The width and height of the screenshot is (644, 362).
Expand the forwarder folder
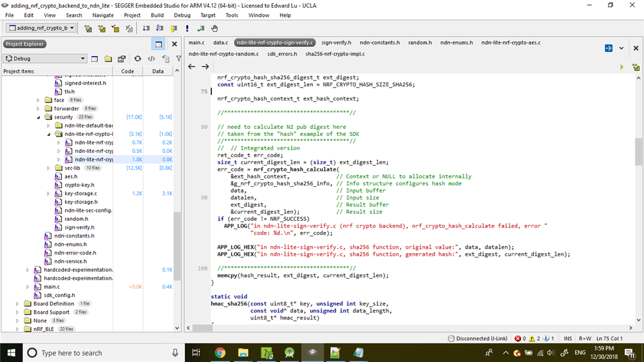pyautogui.click(x=38, y=109)
